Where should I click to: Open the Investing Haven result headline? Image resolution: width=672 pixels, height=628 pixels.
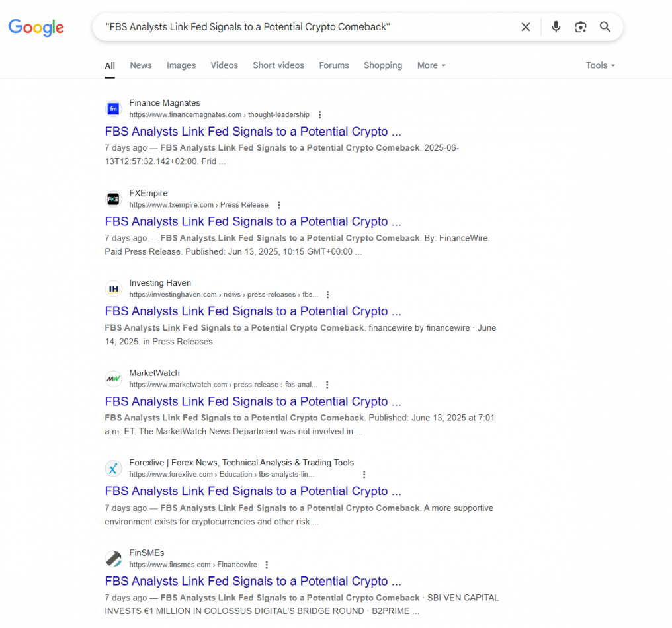click(253, 311)
